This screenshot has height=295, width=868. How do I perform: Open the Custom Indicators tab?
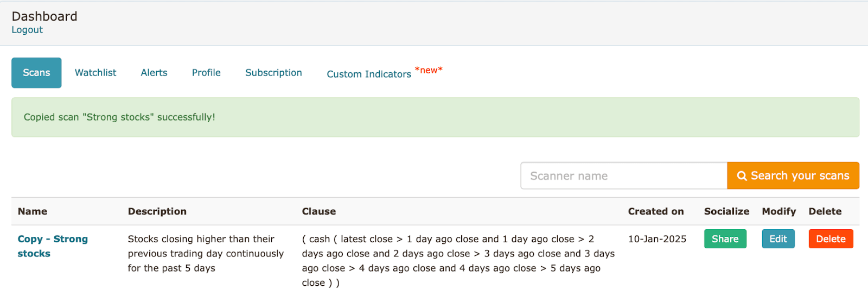tap(369, 74)
